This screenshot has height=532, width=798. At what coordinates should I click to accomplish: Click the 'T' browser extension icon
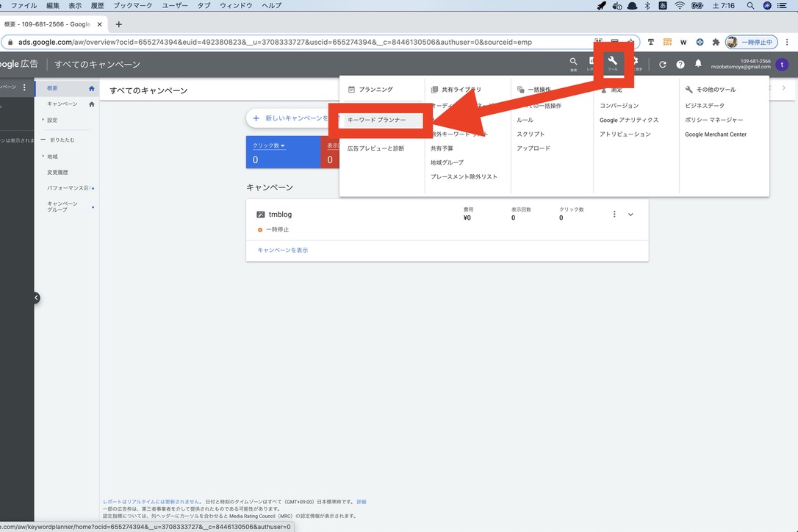650,43
